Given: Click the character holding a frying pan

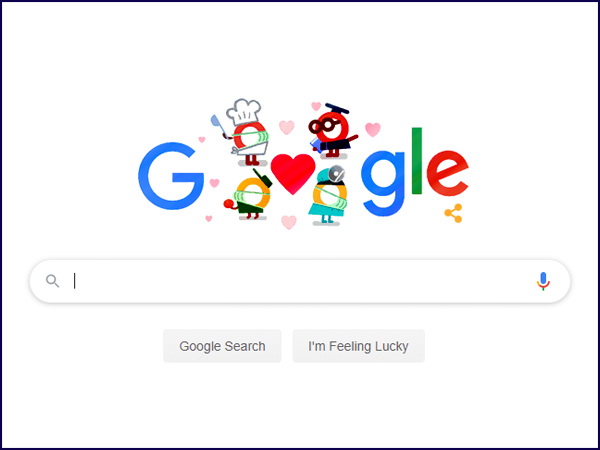Looking at the screenshot, I should pos(248,194).
